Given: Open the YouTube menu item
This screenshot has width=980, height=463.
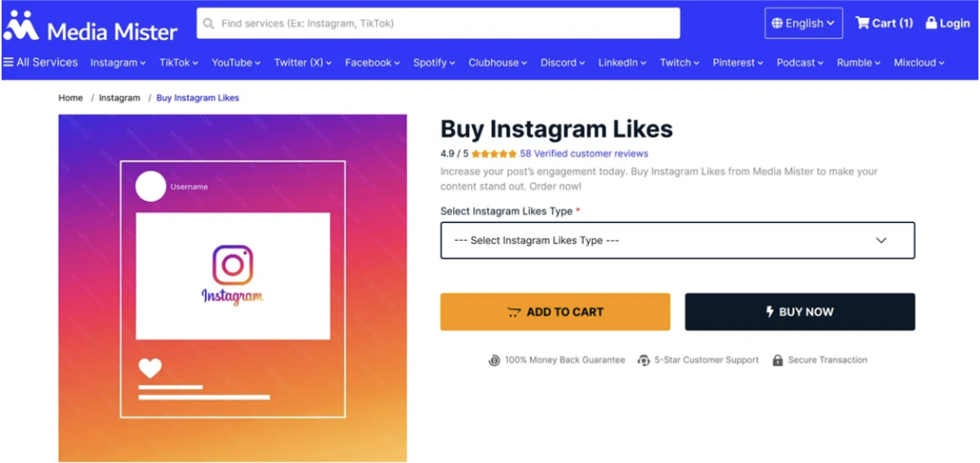Looking at the screenshot, I should pyautogui.click(x=235, y=63).
